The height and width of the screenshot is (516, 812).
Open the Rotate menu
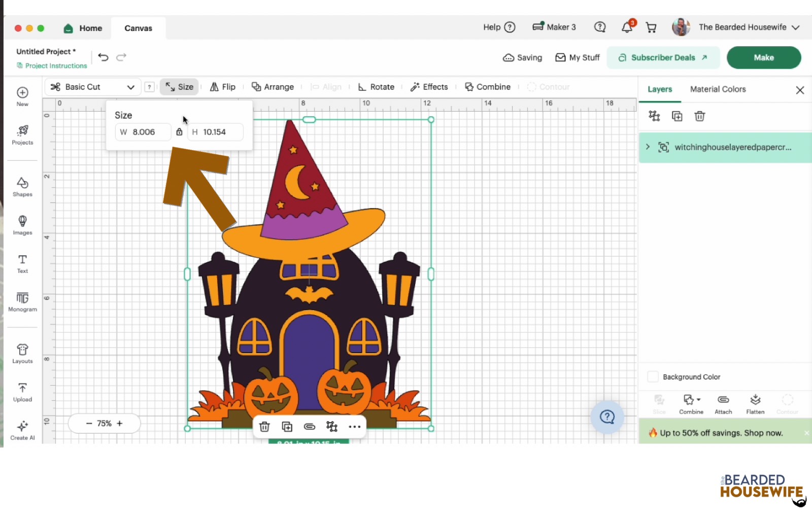(376, 87)
